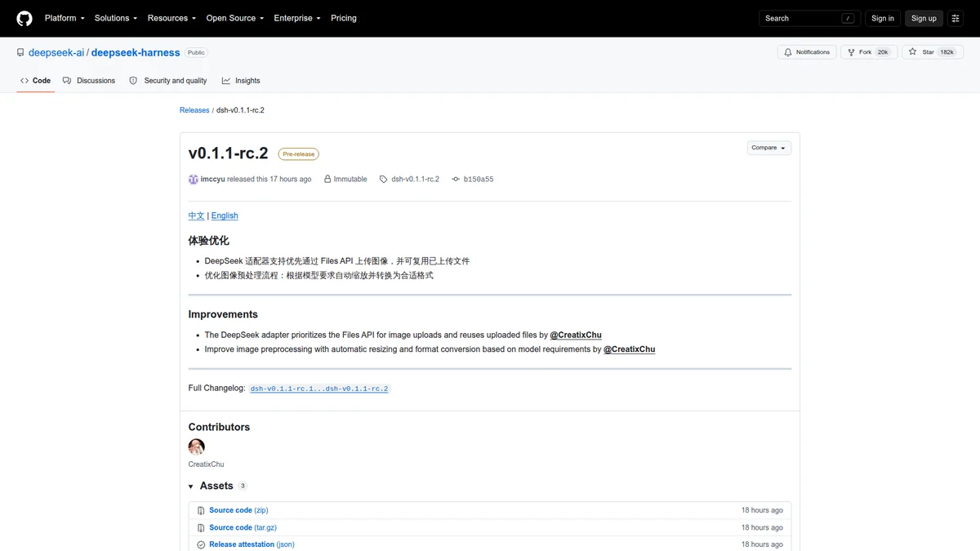The width and height of the screenshot is (980, 551).
Task: Click the Sign up button
Action: (x=924, y=18)
